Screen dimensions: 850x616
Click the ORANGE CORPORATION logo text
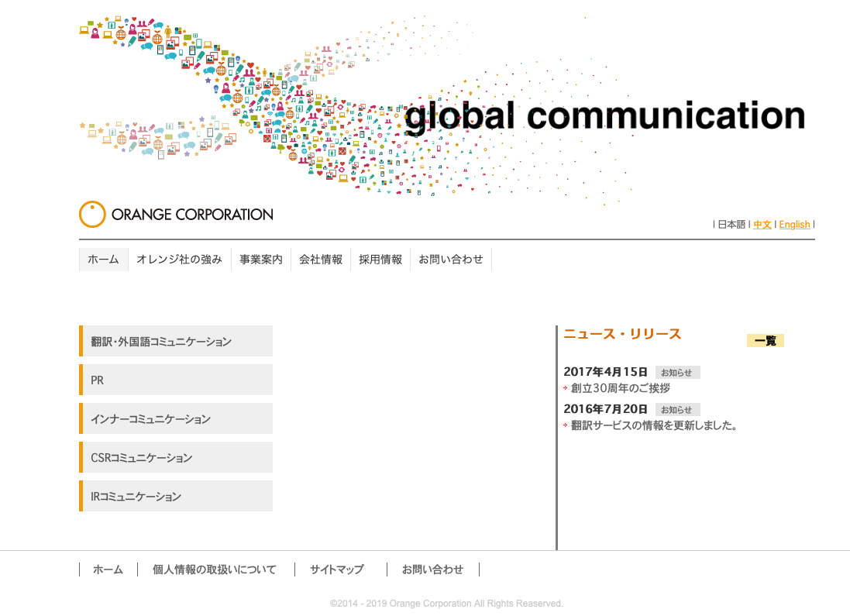click(x=192, y=215)
